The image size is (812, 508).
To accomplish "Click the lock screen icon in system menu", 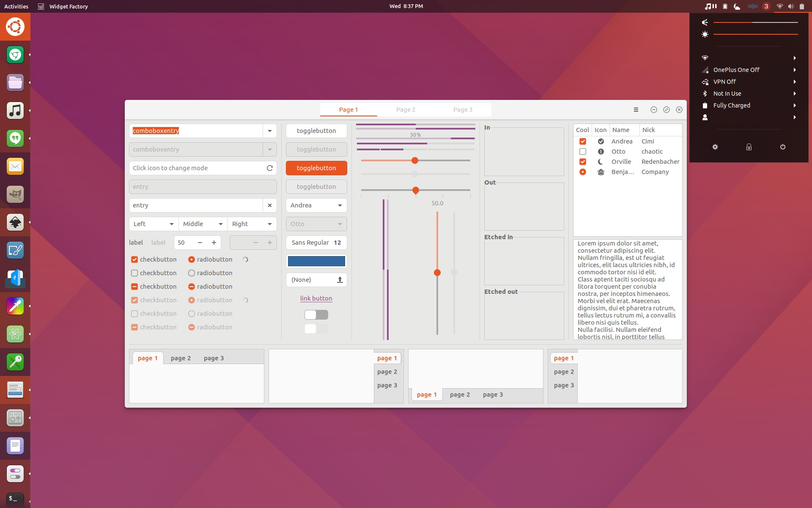I will tap(749, 147).
